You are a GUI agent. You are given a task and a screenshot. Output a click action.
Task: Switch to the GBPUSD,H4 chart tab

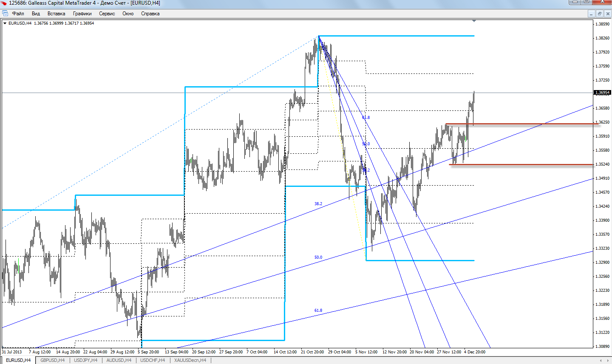click(x=52, y=360)
